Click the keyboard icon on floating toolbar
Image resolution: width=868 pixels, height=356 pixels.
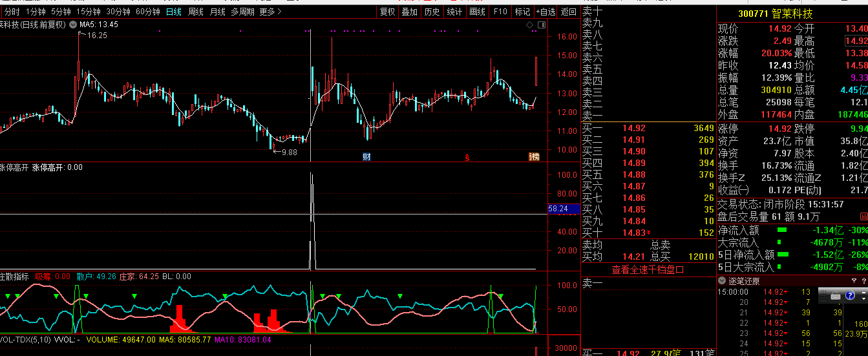[x=835, y=295]
